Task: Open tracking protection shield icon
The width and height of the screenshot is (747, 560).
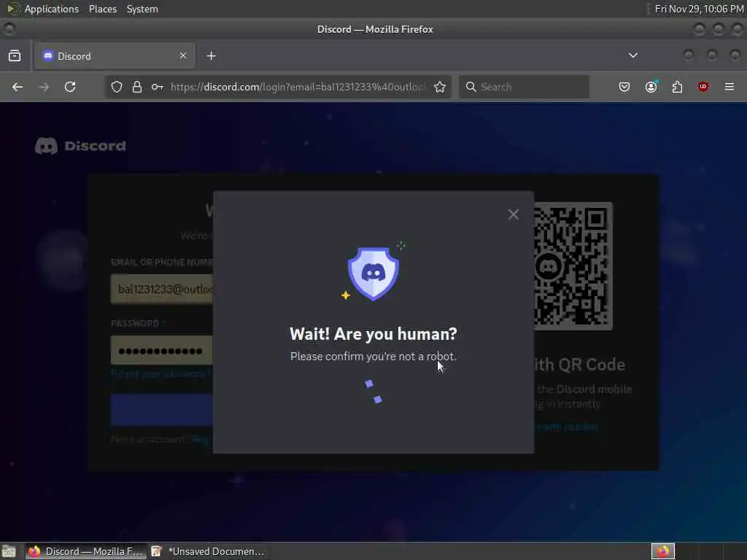Action: click(x=117, y=87)
